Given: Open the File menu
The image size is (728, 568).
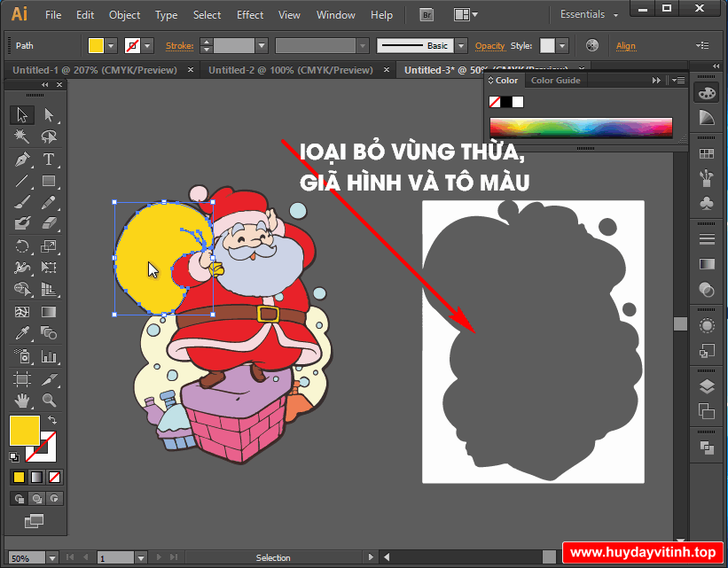Looking at the screenshot, I should click(53, 15).
